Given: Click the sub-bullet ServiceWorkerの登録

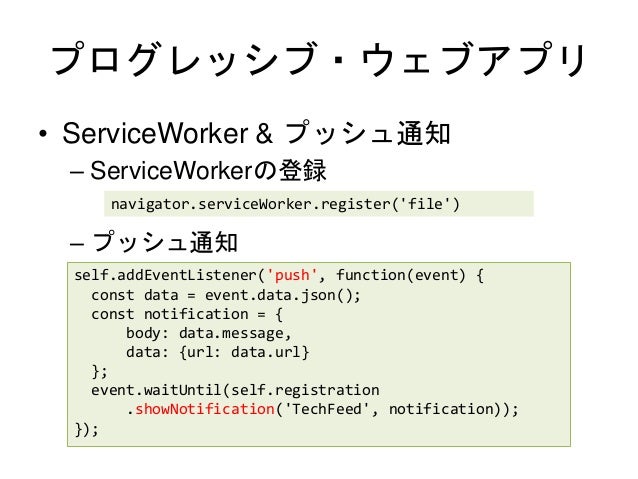Looking at the screenshot, I should click(x=208, y=170).
